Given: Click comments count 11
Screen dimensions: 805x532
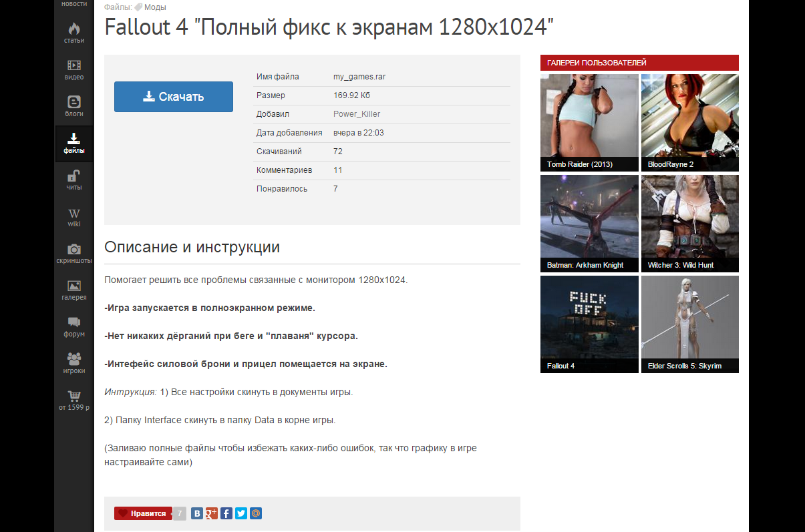Looking at the screenshot, I should [338, 170].
